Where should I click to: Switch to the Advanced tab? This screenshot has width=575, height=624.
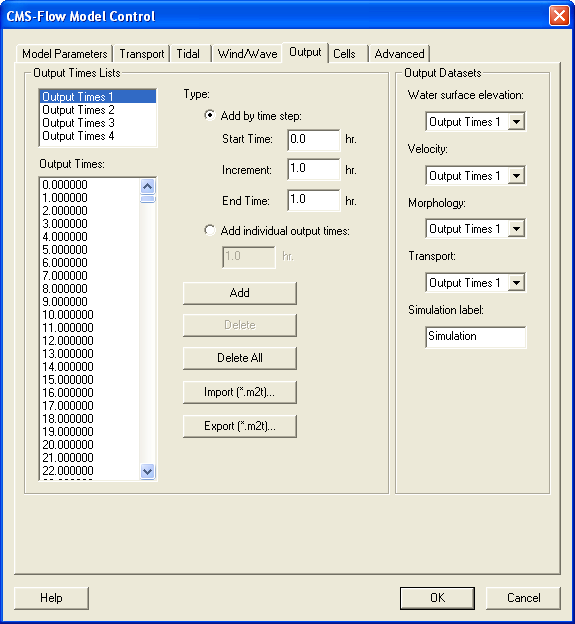tap(400, 54)
